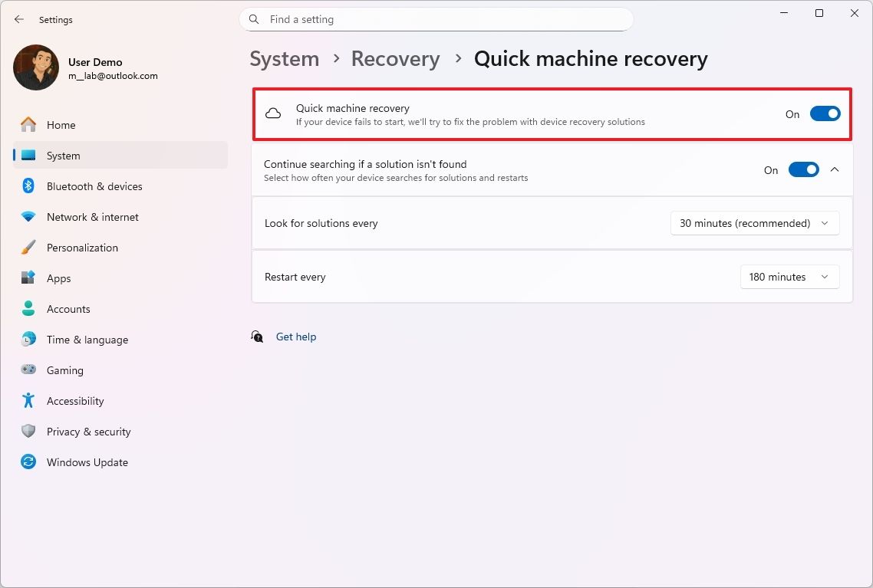The width and height of the screenshot is (873, 588).
Task: Select Privacy & security section
Action: coord(89,431)
